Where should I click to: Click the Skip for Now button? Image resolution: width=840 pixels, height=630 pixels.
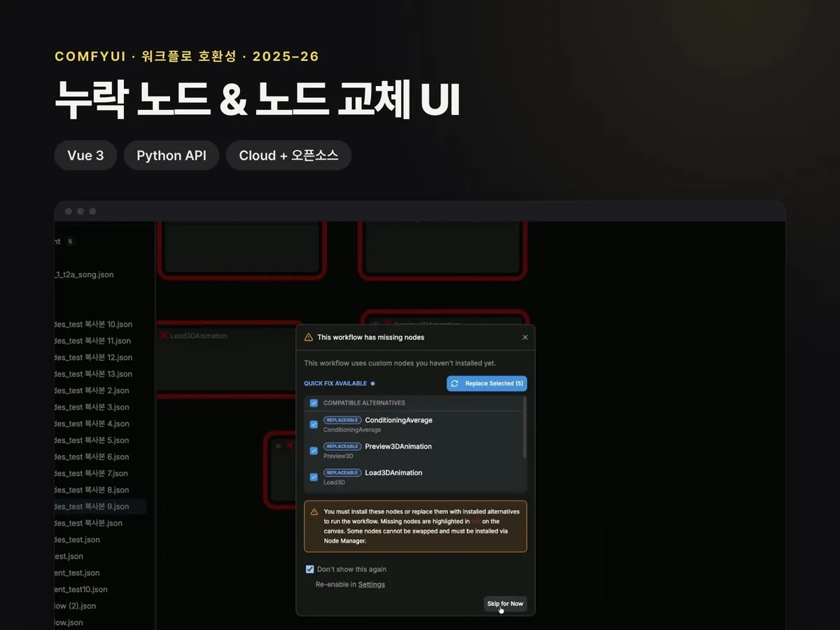pos(505,603)
